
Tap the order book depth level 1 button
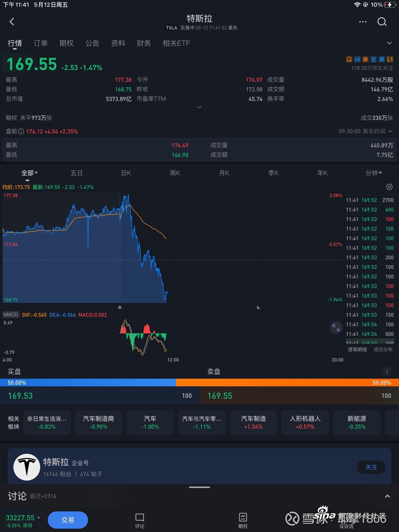(387, 371)
